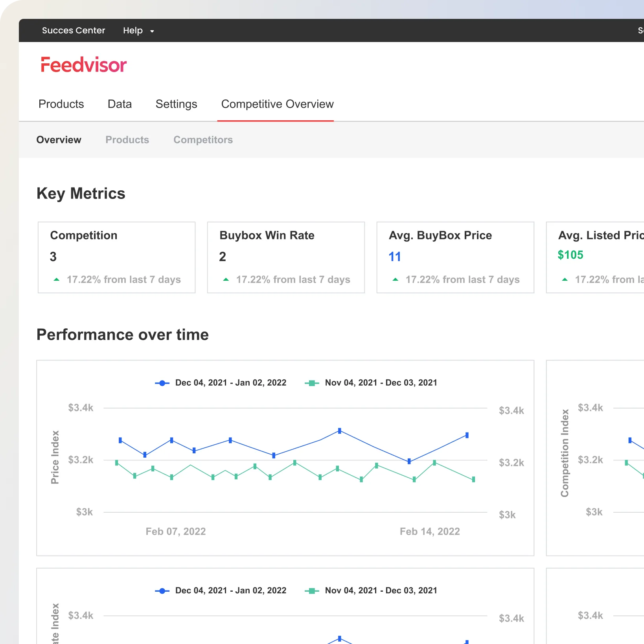The image size is (644, 644).
Task: Click the blue legend marker in Price Index chart
Action: click(x=162, y=383)
